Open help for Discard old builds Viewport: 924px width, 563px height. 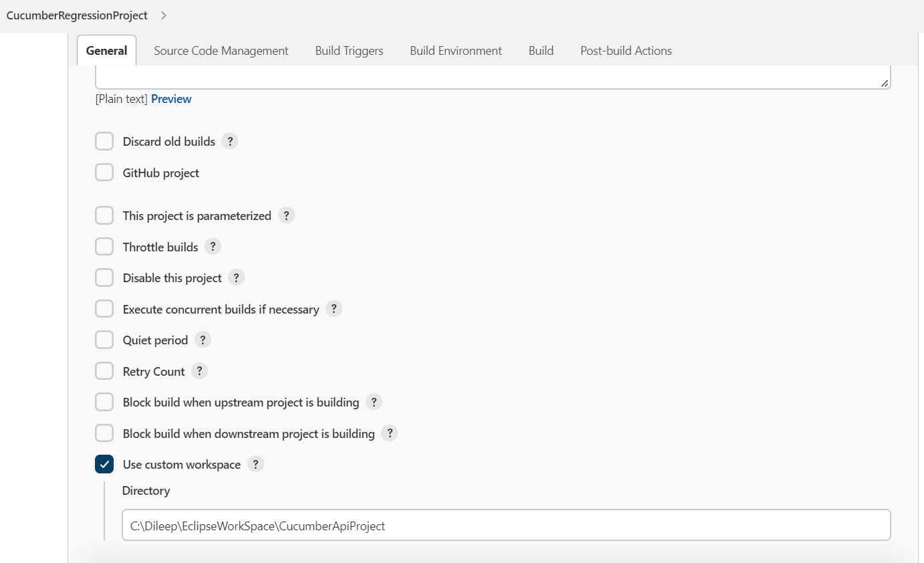click(229, 141)
